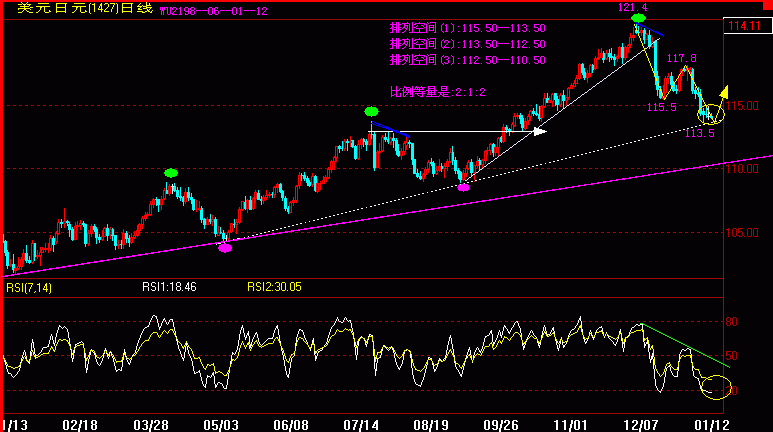Click the 08/19 date label

pos(431,425)
